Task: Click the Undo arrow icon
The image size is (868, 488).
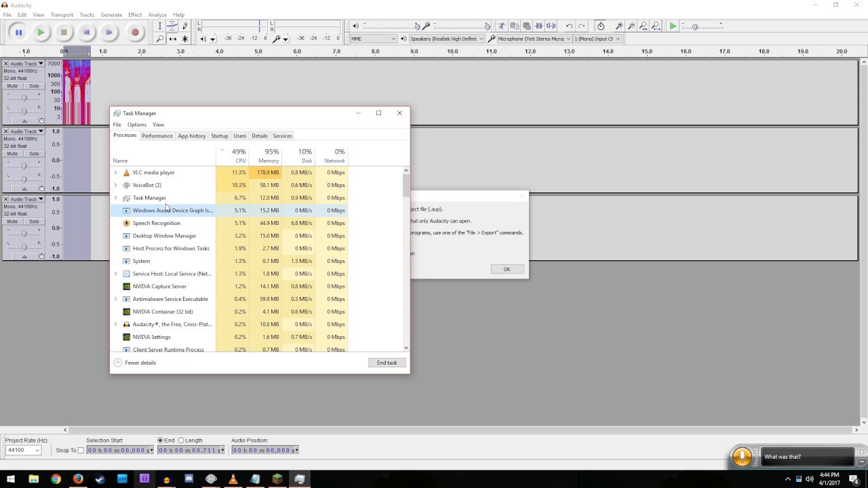Action: pyautogui.click(x=569, y=26)
